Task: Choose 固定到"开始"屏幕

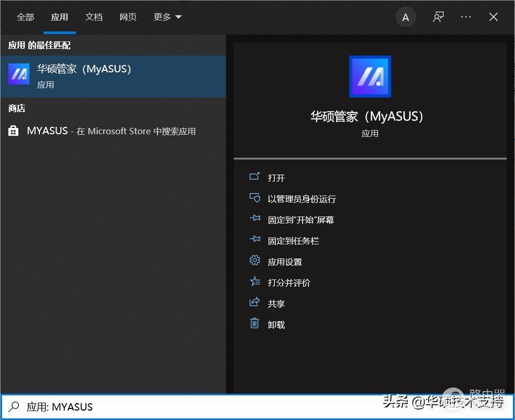Action: point(301,220)
